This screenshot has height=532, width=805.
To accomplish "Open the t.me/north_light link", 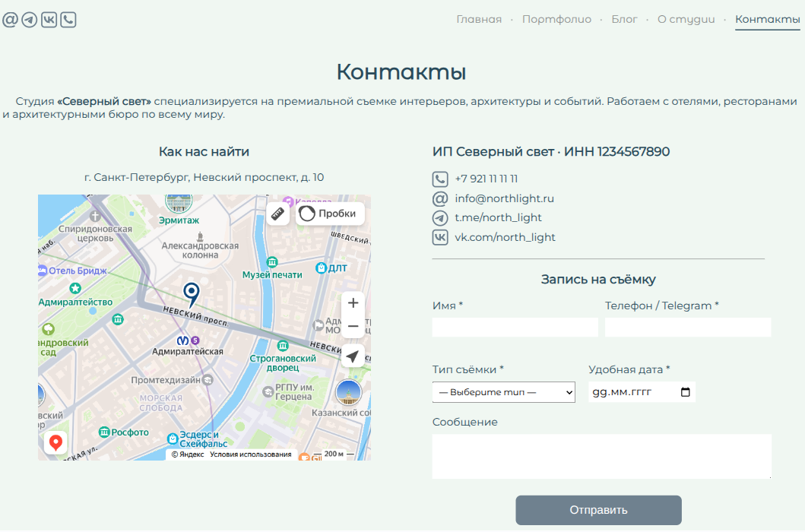I will 498,217.
